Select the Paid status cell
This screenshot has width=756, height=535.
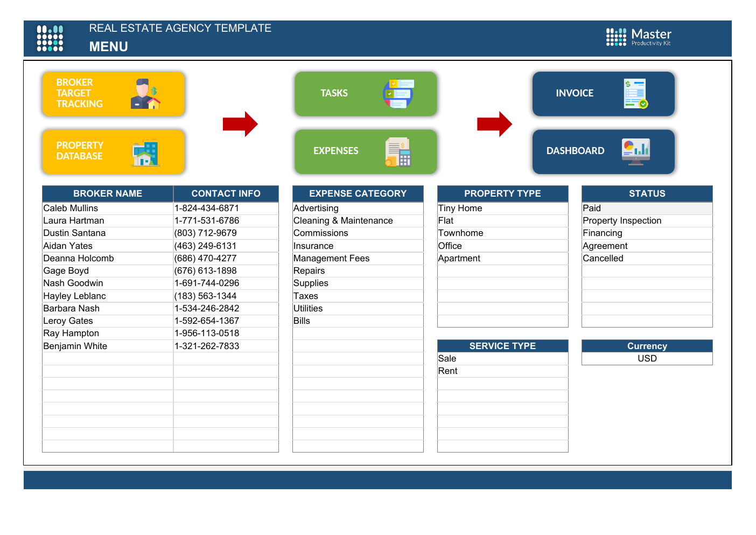point(647,209)
